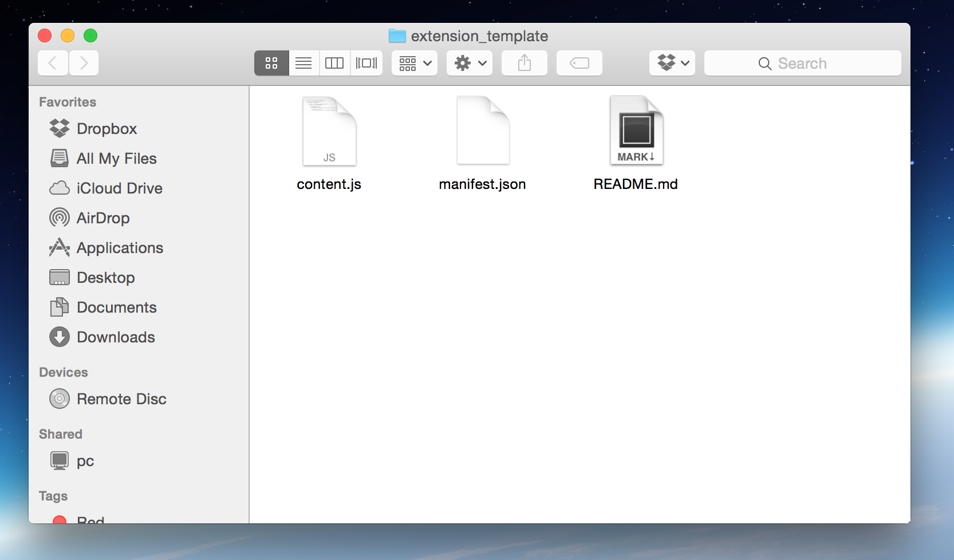
Task: Open the Downloads folder in sidebar
Action: (116, 337)
